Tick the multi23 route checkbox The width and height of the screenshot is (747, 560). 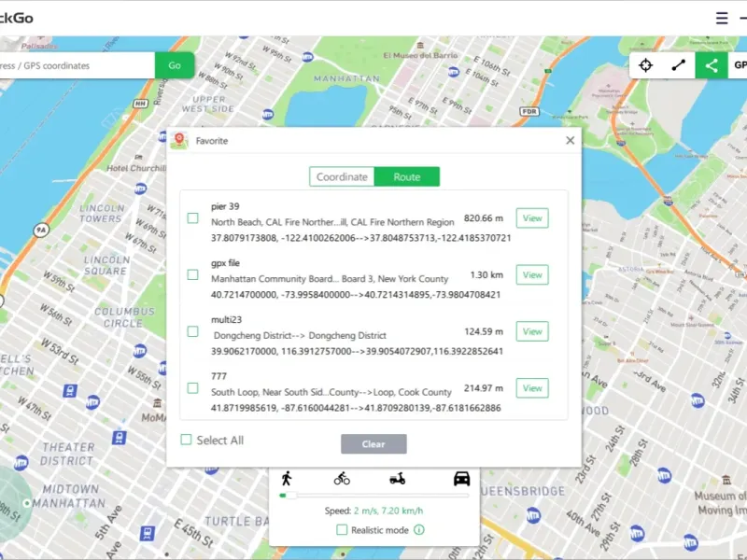[x=192, y=331]
